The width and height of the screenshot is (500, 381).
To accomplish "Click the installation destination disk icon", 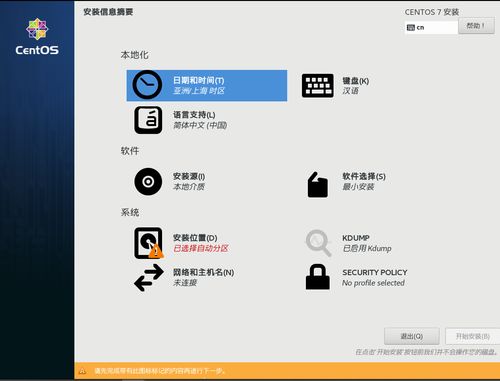I will click(149, 243).
